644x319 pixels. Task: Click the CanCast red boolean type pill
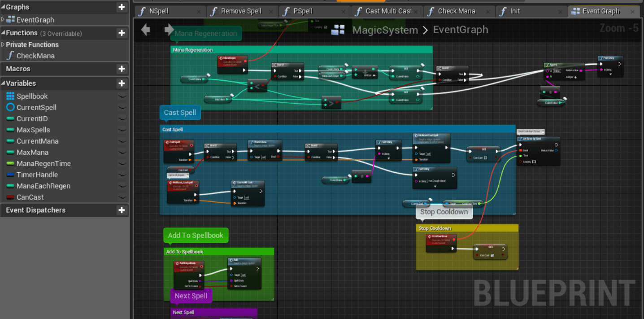click(x=10, y=197)
